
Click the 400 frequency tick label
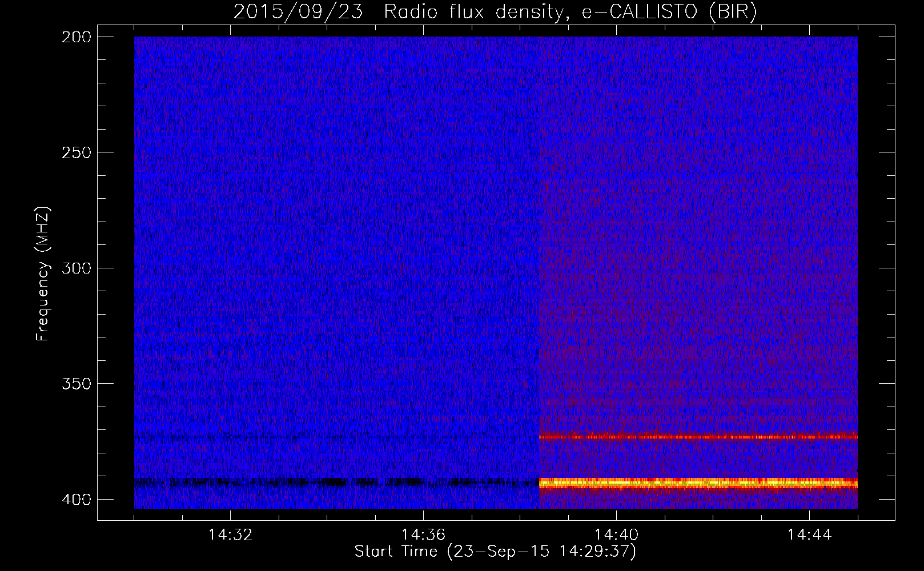click(x=76, y=499)
